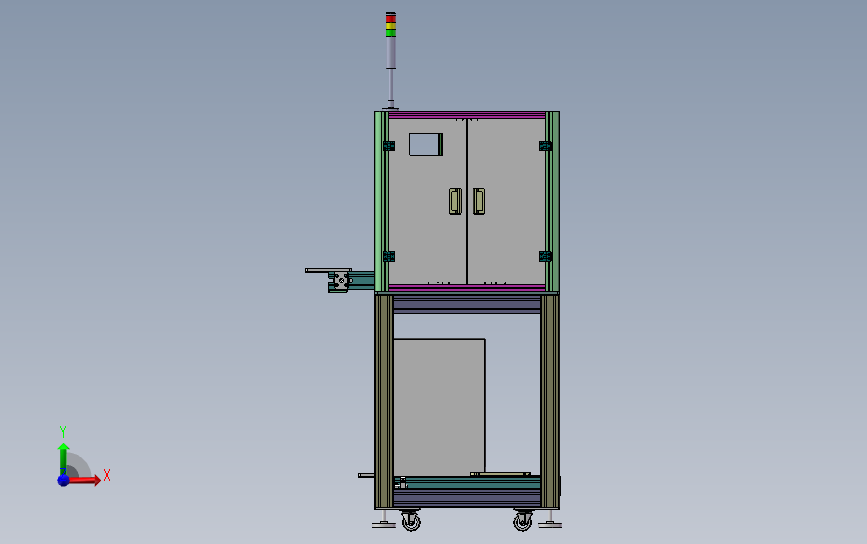Pick the lower left door hinge
Screen dimensions: 867x544
389,257
